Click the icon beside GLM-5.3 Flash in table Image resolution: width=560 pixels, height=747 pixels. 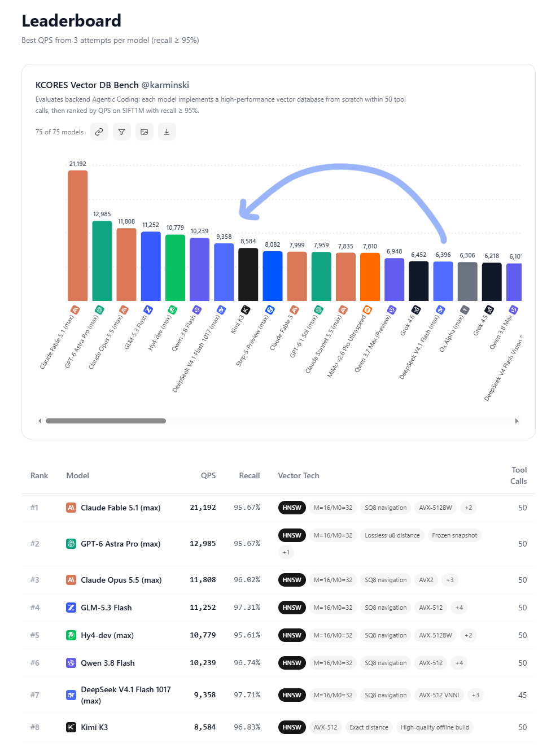(71, 608)
